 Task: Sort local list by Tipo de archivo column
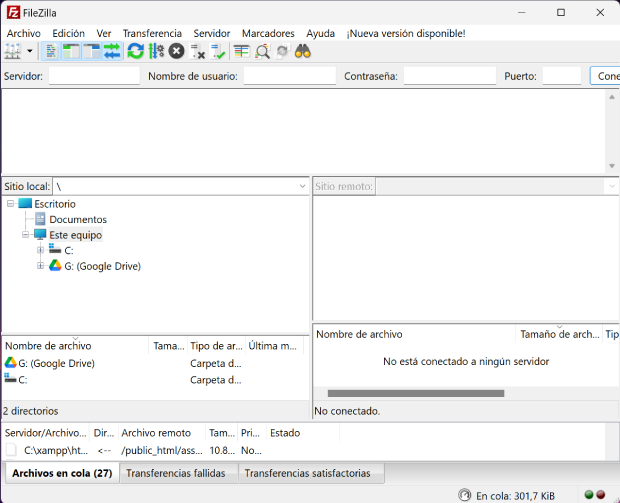(216, 346)
